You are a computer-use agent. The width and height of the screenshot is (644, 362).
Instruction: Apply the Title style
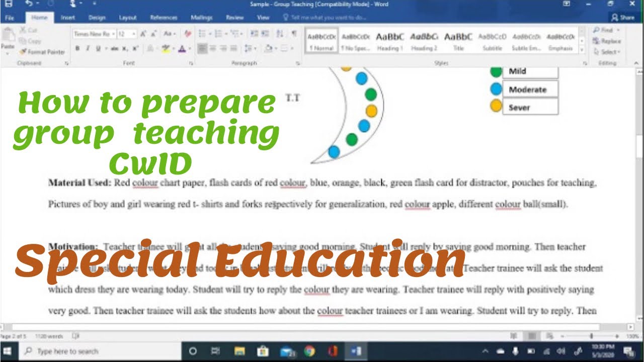tap(458, 41)
